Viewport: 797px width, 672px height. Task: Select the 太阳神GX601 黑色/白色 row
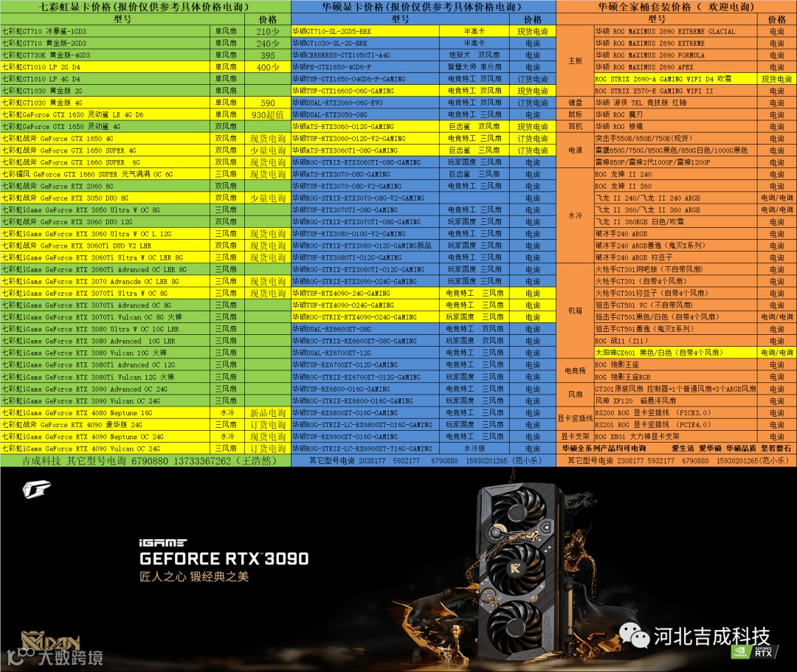(695, 353)
